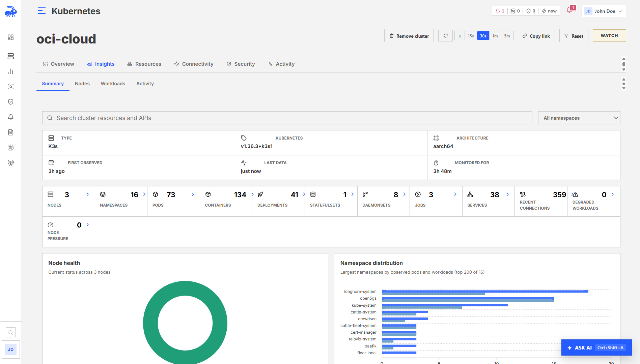This screenshot has height=364, width=640.
Task: Open the alerts bell sidebar icon
Action: [11, 117]
